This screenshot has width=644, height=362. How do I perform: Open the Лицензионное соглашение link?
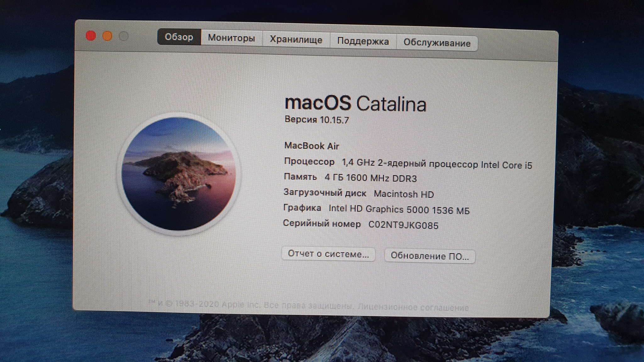tap(413, 307)
